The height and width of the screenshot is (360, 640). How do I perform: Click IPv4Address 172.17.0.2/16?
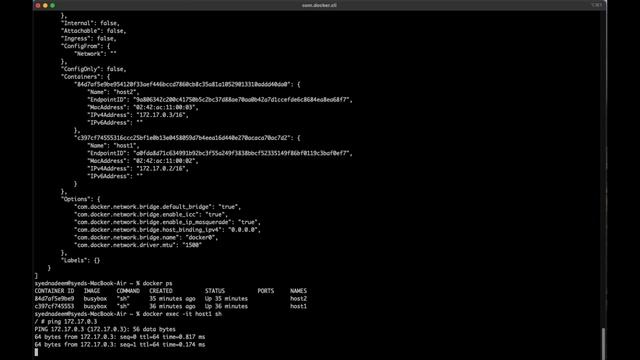coord(138,169)
